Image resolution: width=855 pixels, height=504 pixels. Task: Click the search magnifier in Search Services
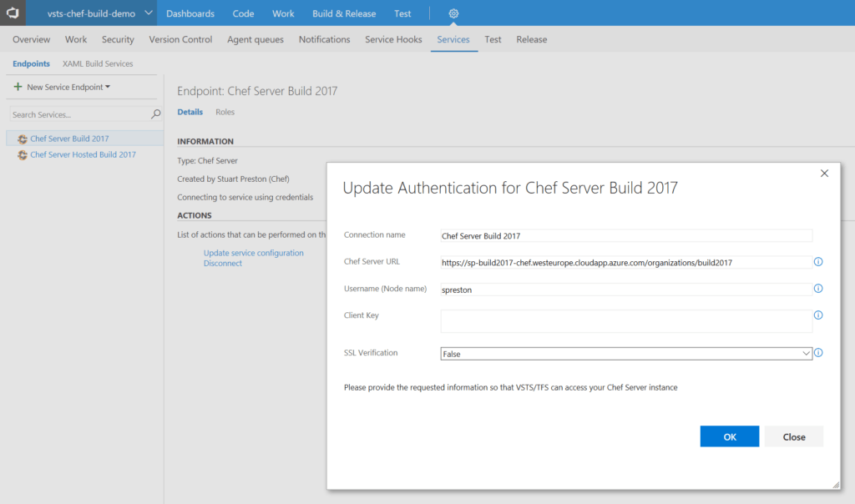[x=155, y=113]
